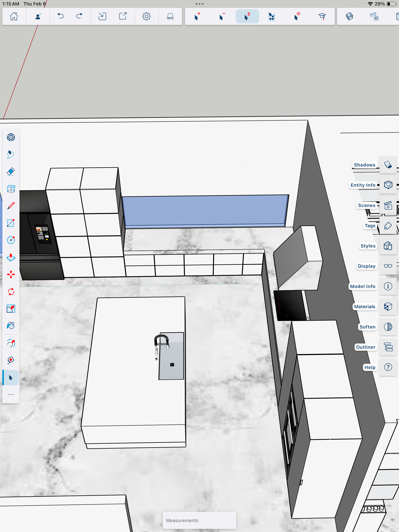Open the three-dot multitasking menu
The height and width of the screenshot is (532, 399).
coord(199,4)
